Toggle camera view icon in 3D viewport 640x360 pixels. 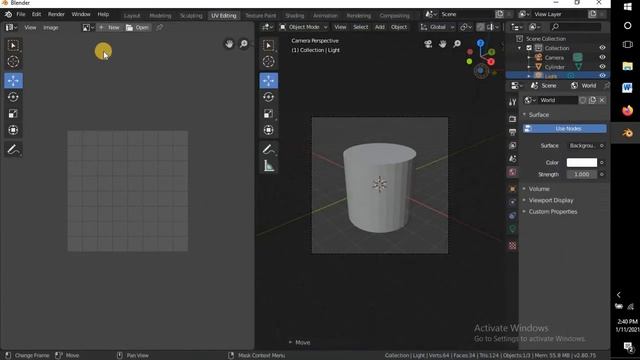428,44
